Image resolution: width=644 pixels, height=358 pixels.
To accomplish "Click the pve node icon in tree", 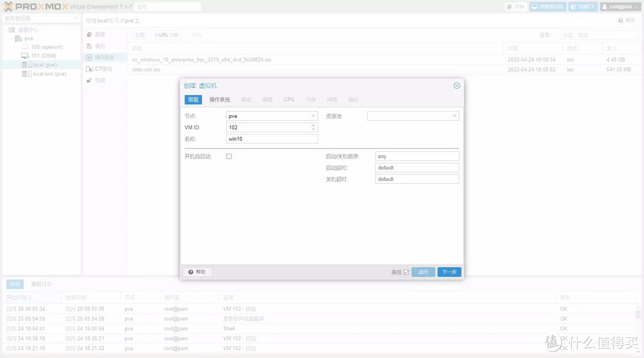I will 19,38.
